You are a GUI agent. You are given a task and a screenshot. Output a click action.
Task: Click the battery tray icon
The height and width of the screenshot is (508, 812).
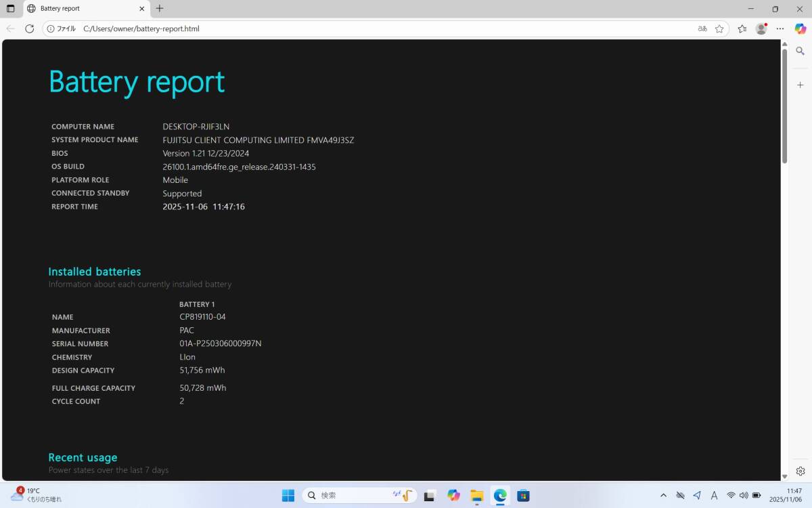[757, 495]
